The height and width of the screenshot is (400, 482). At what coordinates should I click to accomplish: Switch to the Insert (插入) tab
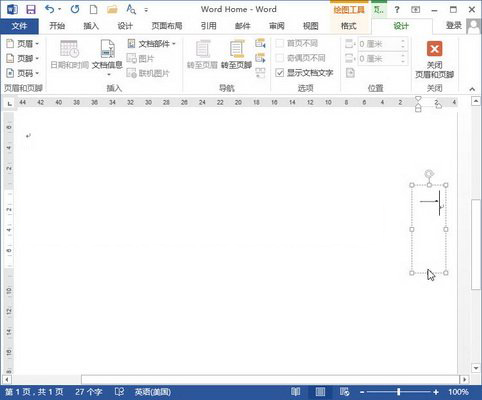[x=91, y=26]
